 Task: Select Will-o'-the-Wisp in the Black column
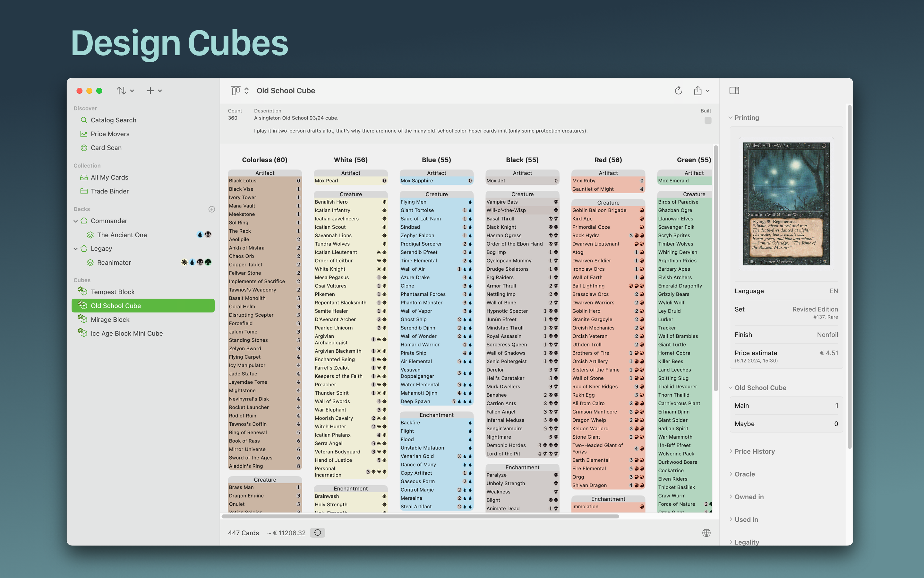coord(522,210)
